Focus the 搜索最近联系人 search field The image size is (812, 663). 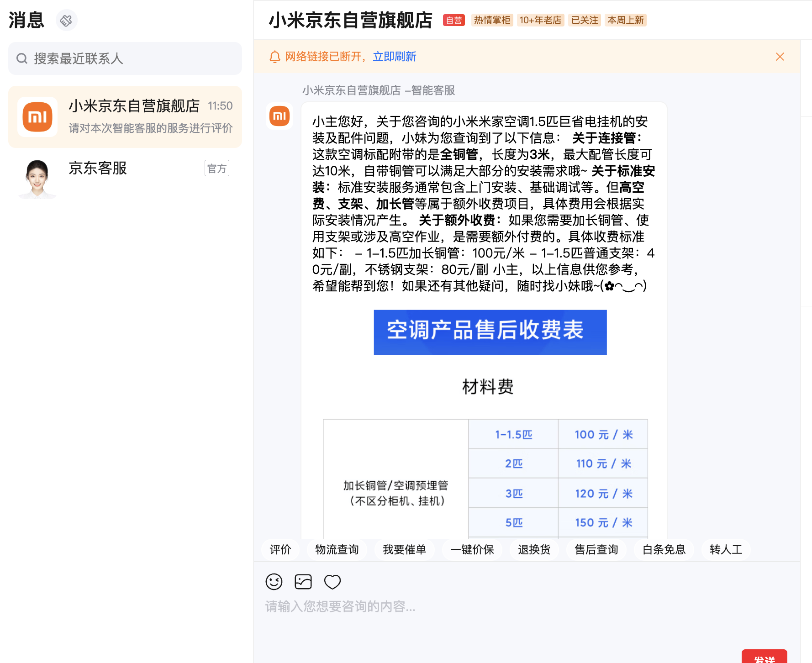pos(125,58)
